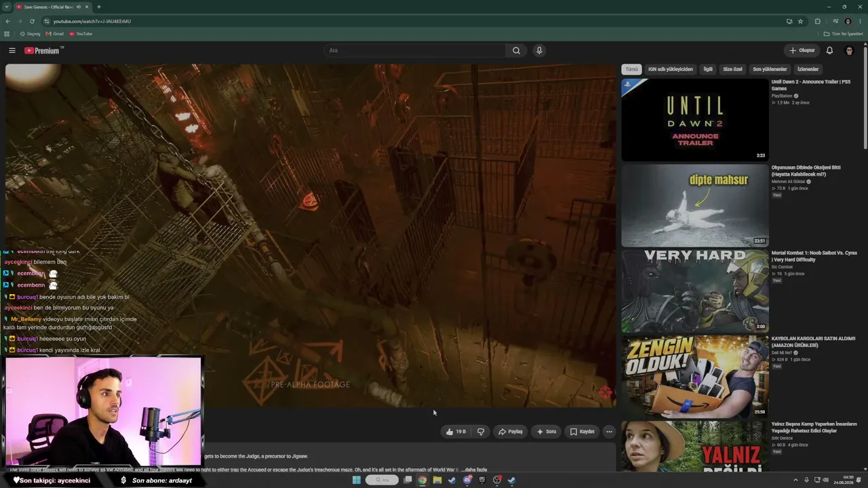Click the 'Paylaş' share button
The height and width of the screenshot is (488, 868).
coord(511,432)
